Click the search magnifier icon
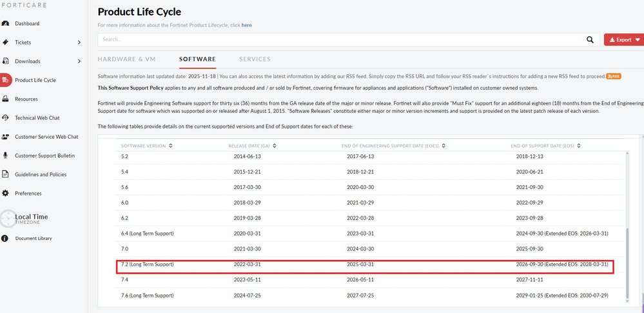 click(590, 40)
